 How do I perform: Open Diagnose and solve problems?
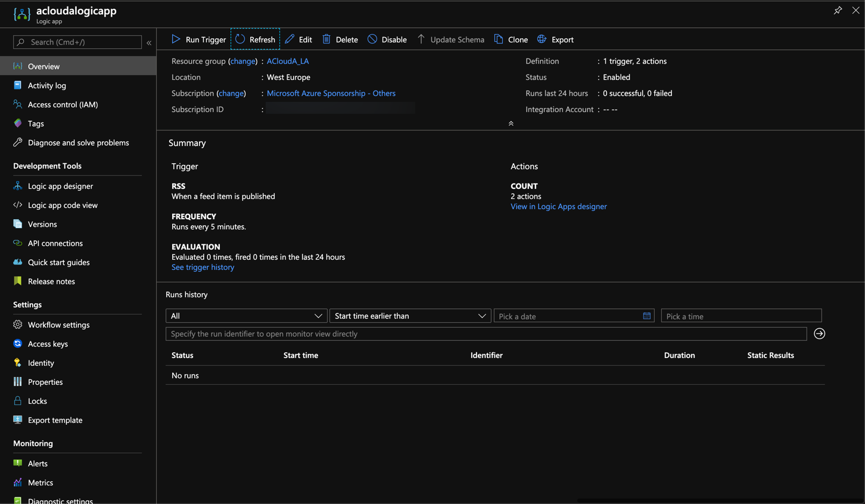pyautogui.click(x=78, y=142)
